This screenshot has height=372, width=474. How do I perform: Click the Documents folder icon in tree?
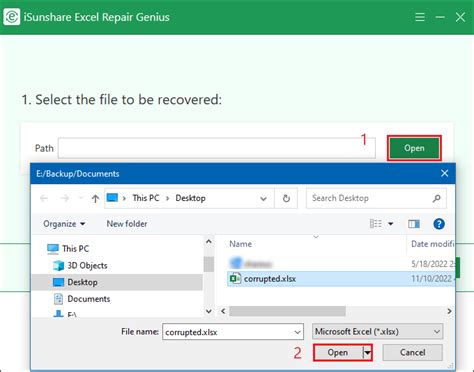point(58,299)
